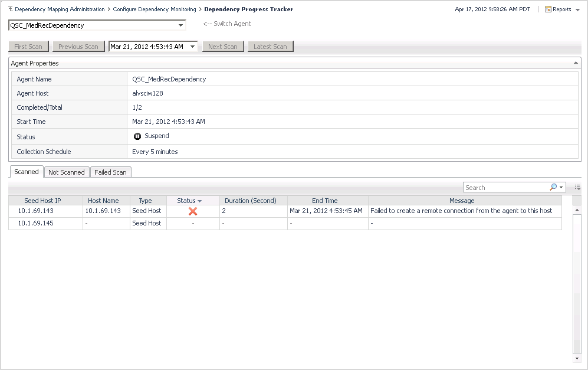Click the Seed Host IP column header
588x370 pixels.
pos(42,201)
